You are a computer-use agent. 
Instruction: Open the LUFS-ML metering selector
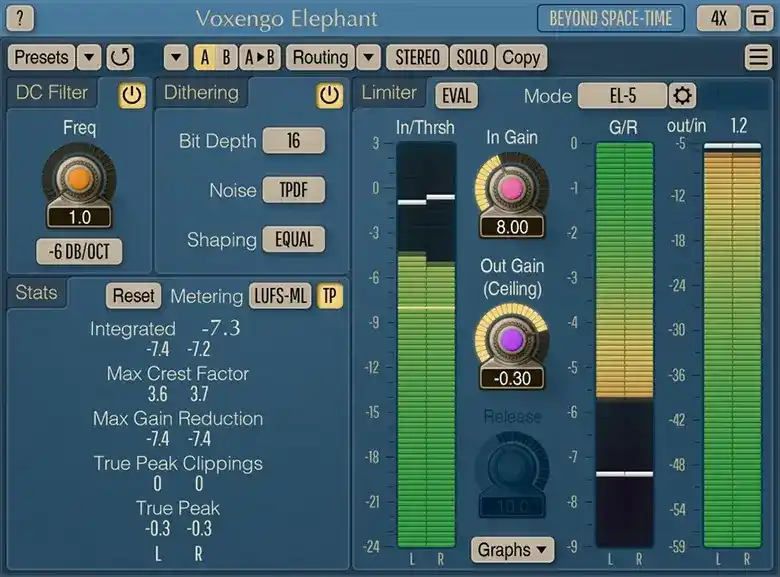281,296
